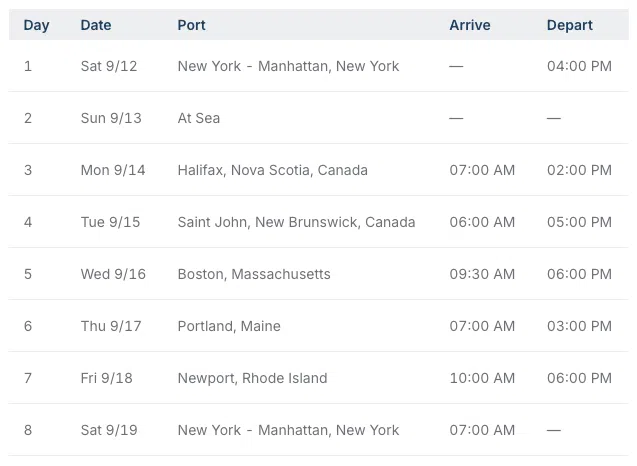Click the Day column header
The height and width of the screenshot is (466, 637).
pyautogui.click(x=36, y=25)
